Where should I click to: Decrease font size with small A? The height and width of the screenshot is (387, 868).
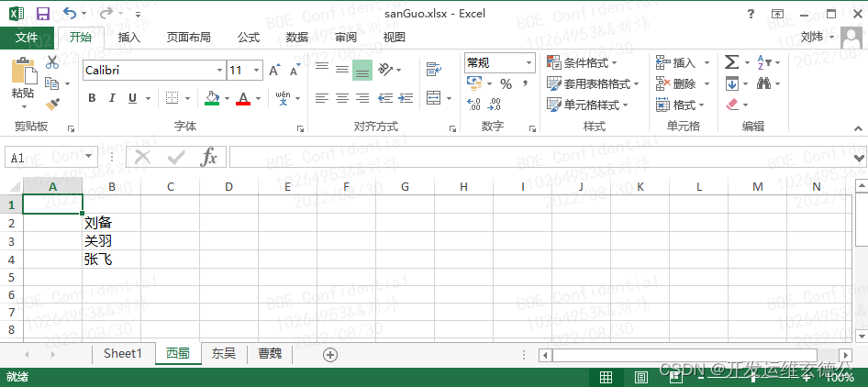click(x=295, y=71)
